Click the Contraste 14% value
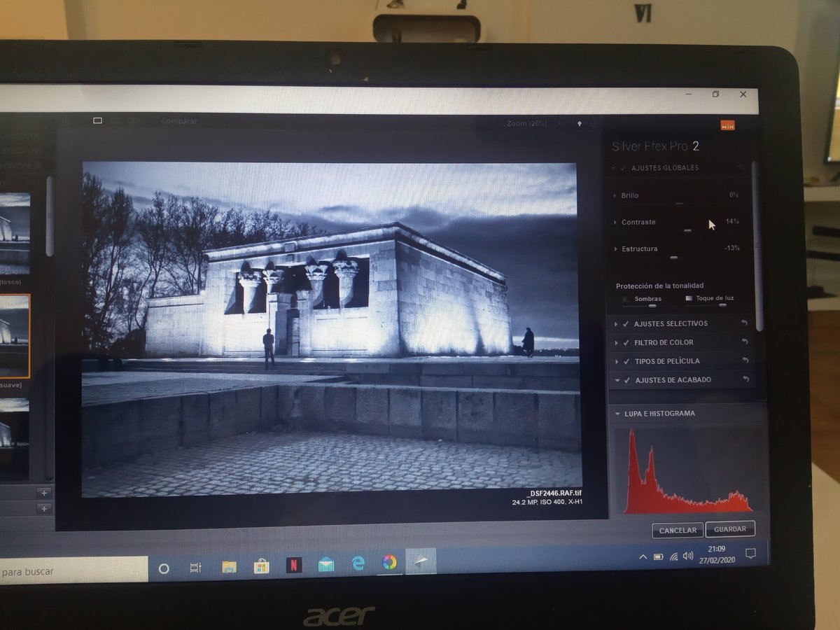The width and height of the screenshot is (840, 630). pyautogui.click(x=732, y=221)
